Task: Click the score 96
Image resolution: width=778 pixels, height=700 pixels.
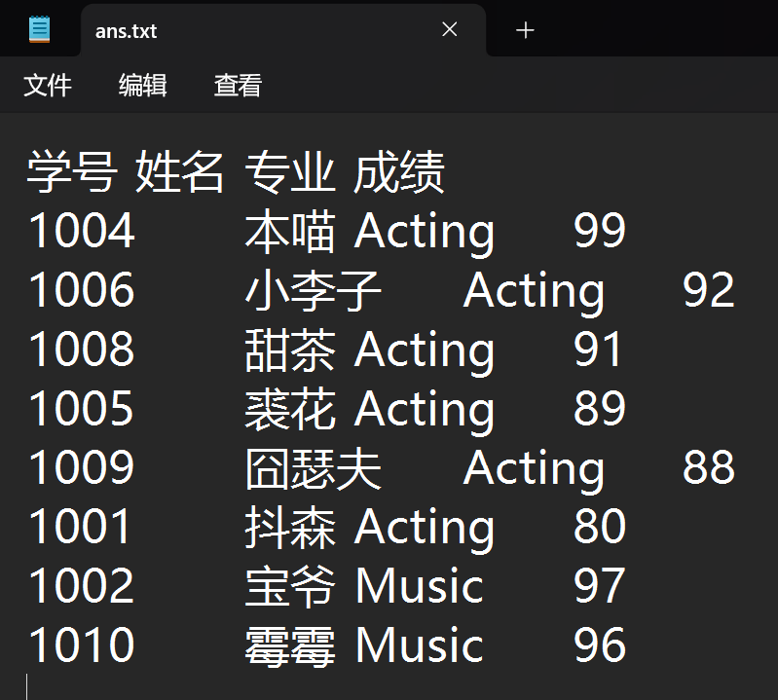Action: coord(600,645)
